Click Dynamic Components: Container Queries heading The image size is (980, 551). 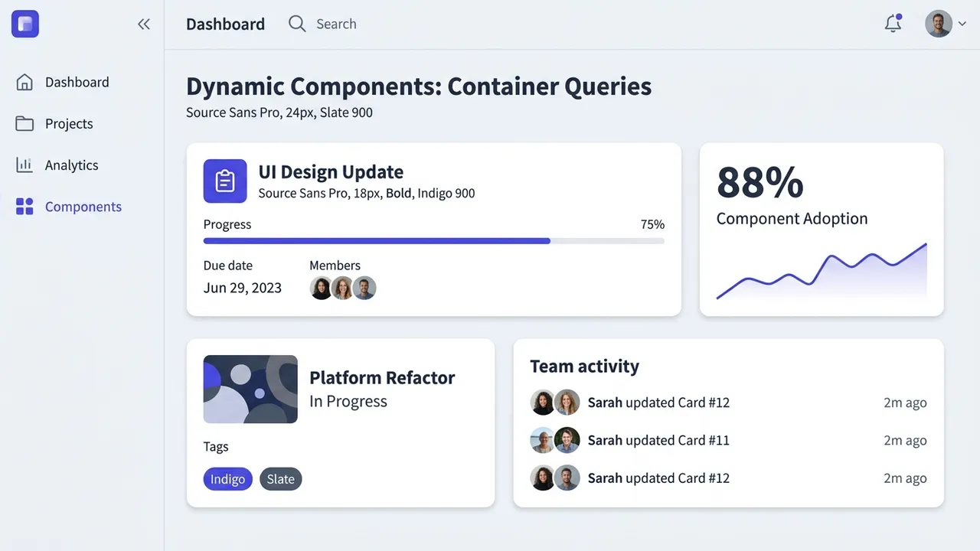coord(419,86)
